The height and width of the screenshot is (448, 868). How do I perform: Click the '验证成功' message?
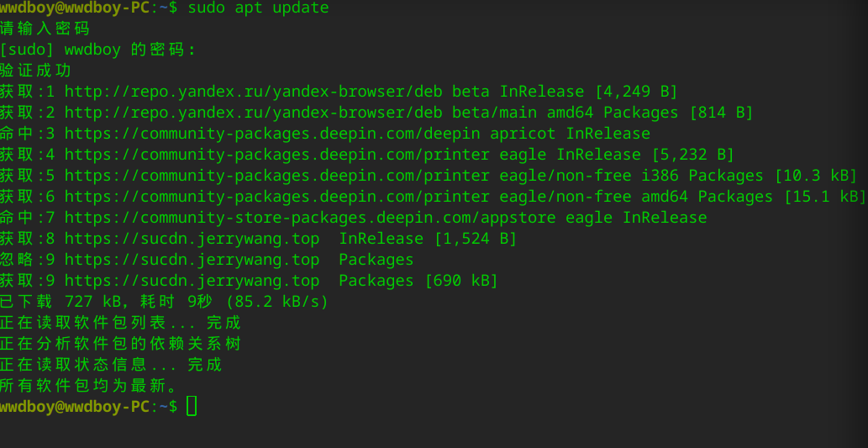tap(35, 71)
